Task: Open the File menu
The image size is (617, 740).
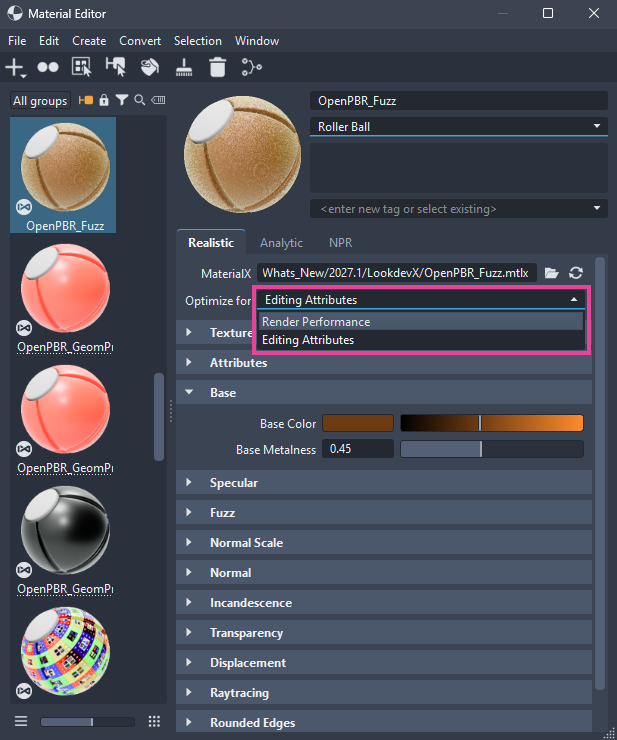Action: [x=17, y=41]
